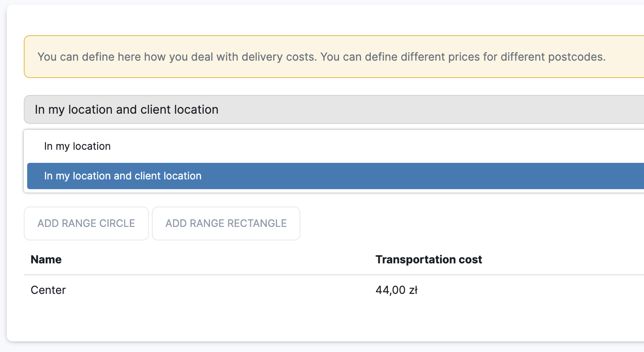Screen dimensions: 644x352
Task: Choose 'In my location and client location' option
Action: click(123, 176)
